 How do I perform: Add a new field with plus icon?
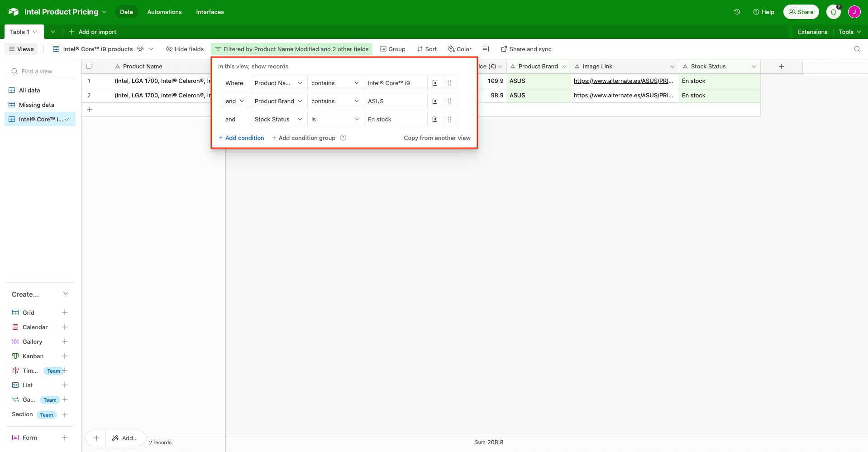pos(781,66)
